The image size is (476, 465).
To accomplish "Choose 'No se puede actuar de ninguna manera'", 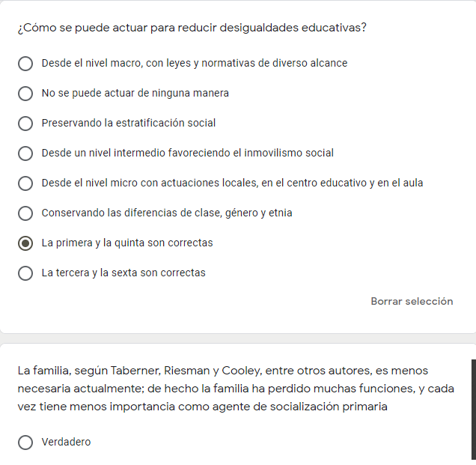I will [x=25, y=94].
